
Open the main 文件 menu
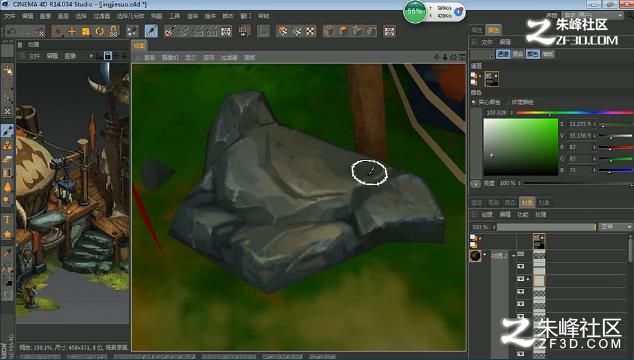coord(9,16)
